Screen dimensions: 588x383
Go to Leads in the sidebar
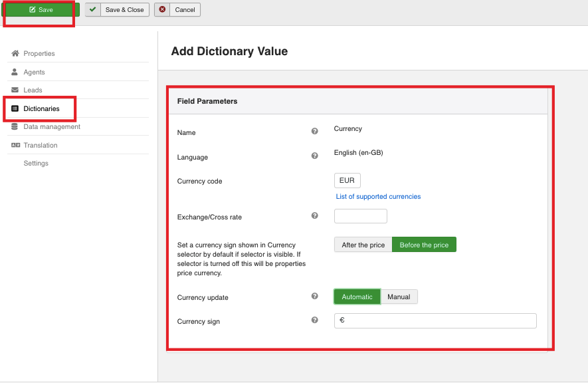[x=33, y=90]
